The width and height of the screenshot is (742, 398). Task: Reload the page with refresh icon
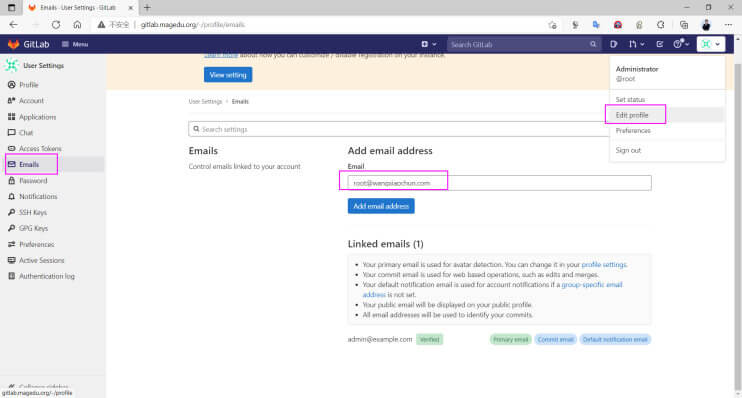tap(56, 25)
